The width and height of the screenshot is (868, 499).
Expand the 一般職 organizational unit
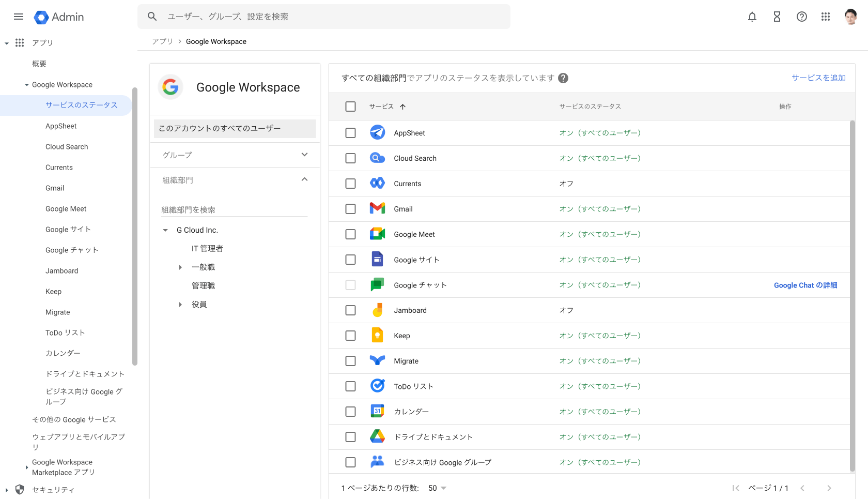pos(180,267)
